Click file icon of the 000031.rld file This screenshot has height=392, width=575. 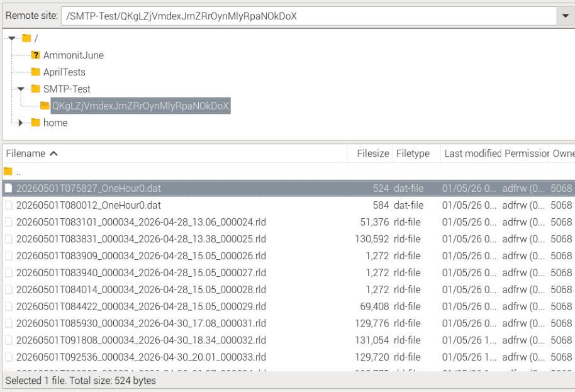pyautogui.click(x=8, y=323)
